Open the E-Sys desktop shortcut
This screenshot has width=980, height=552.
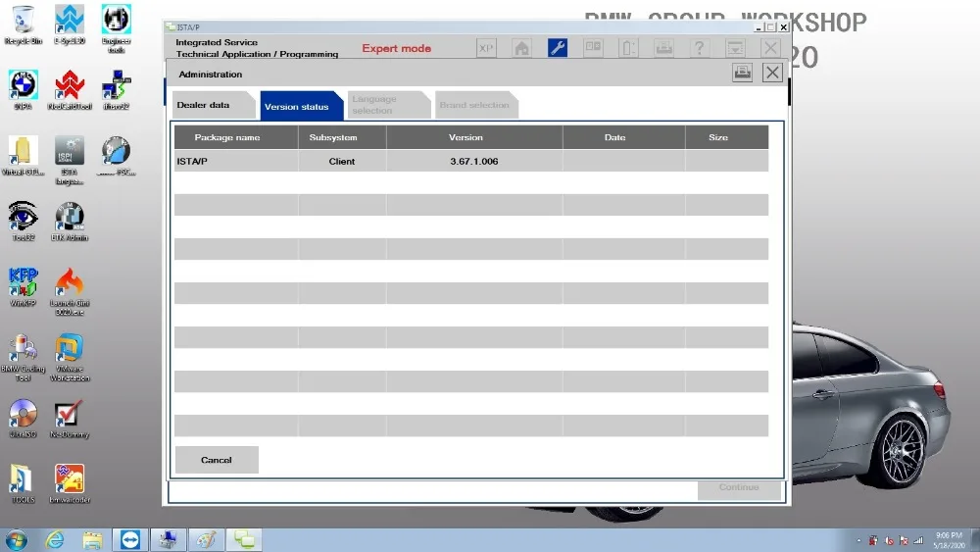(70, 25)
